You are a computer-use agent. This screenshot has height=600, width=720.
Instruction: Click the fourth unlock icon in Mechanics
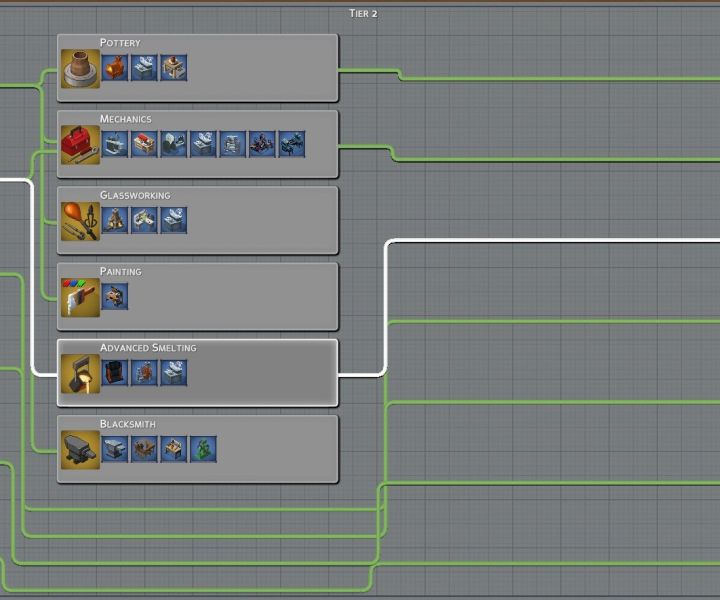coord(203,144)
